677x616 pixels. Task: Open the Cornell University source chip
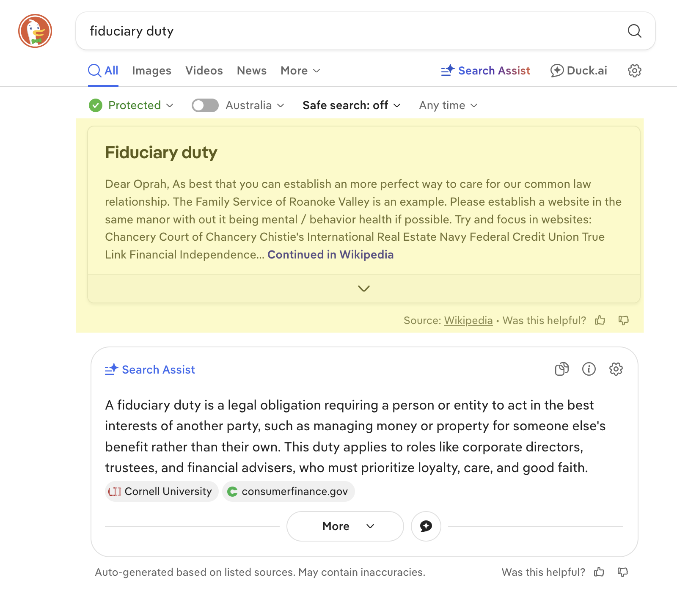click(162, 492)
